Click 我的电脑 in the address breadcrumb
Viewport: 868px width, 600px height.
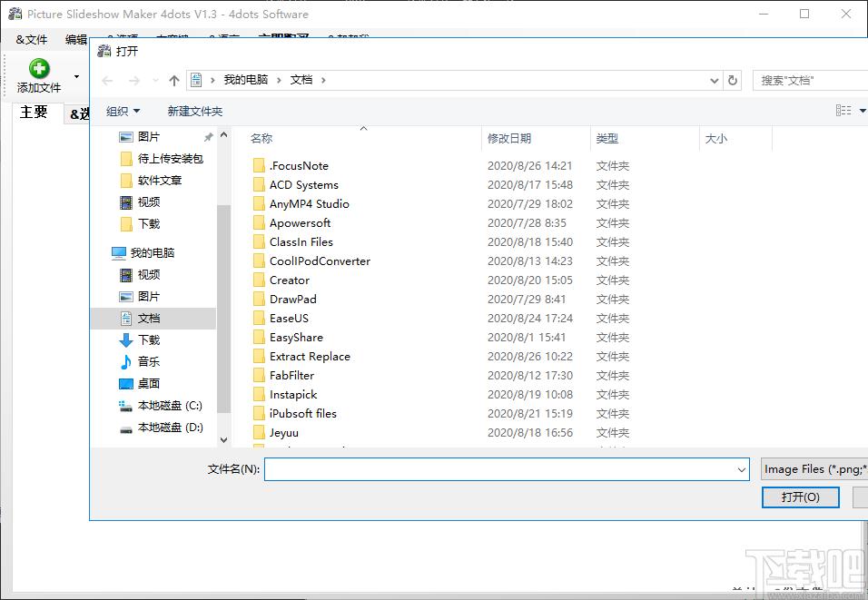(x=246, y=80)
